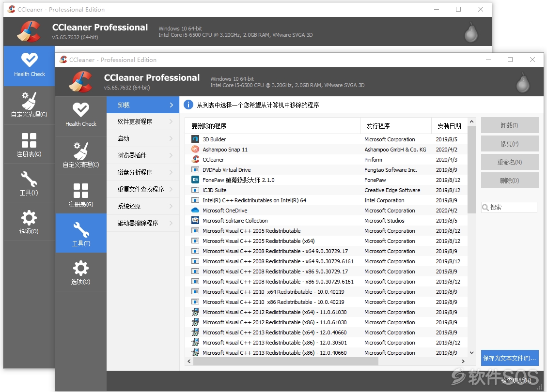
Task: Open 自定义清理(C) in the back window
Action: (29, 105)
